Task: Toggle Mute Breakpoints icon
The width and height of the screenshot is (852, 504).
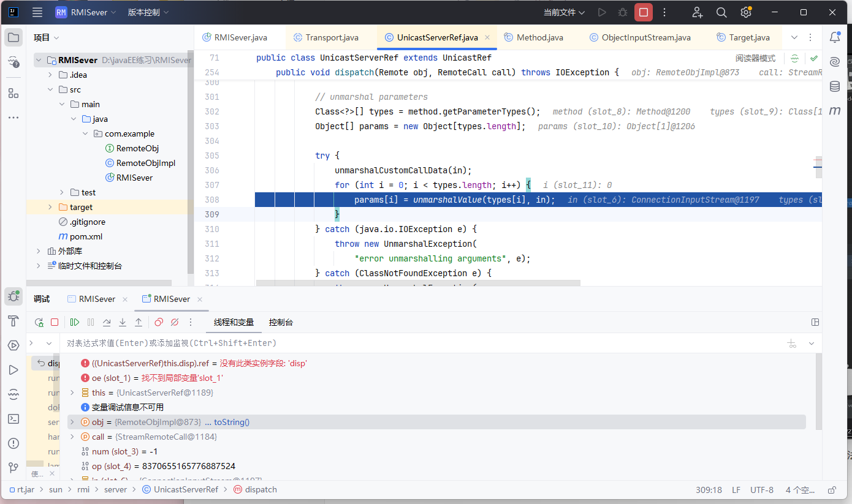Action: click(175, 322)
